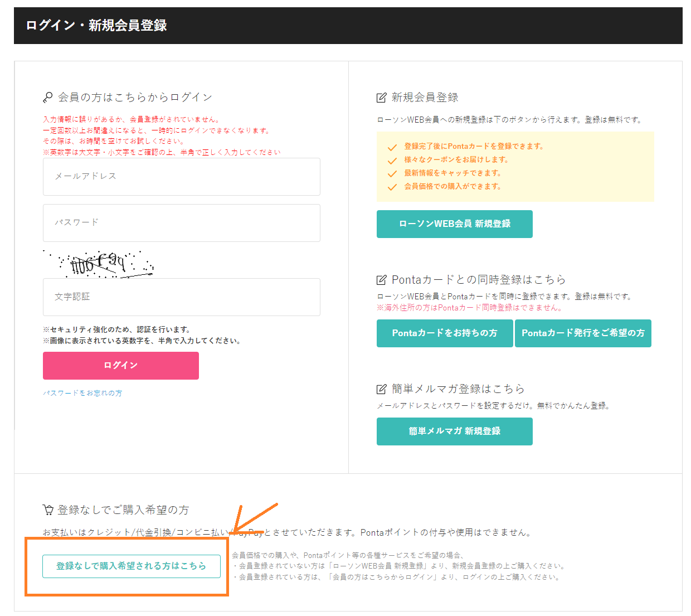The width and height of the screenshot is (691, 616).
Task: Click the pencil icon next to 新規会員登録
Action: (382, 98)
